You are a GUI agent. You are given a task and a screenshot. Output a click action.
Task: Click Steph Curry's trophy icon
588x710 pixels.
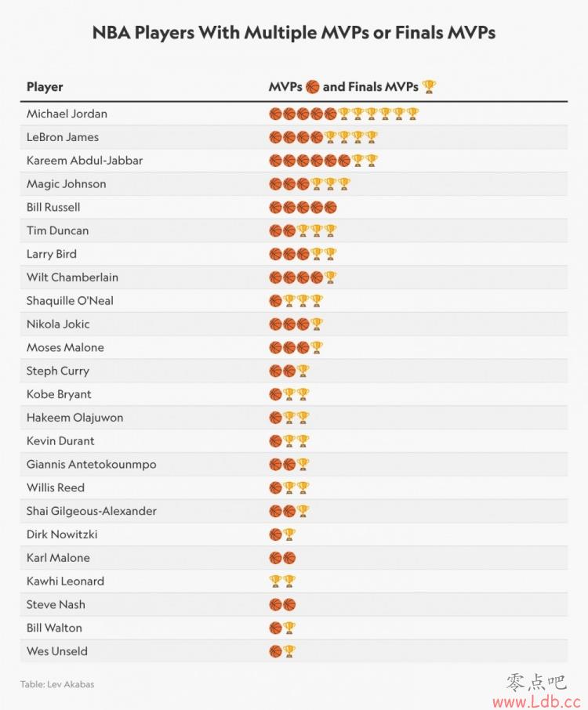(303, 371)
